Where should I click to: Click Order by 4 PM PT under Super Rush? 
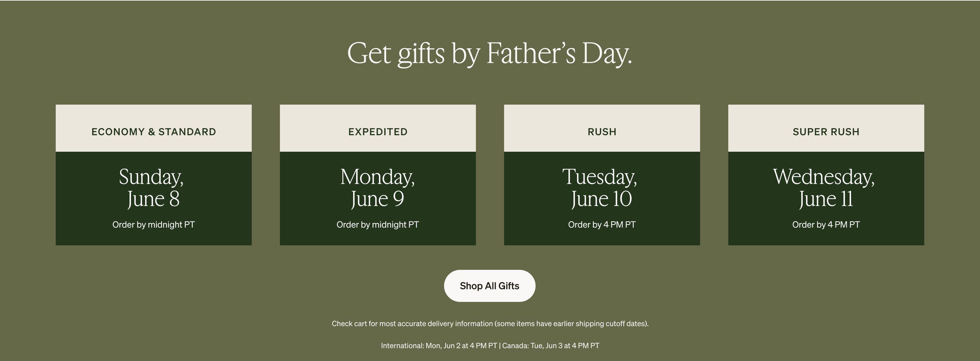(x=826, y=225)
